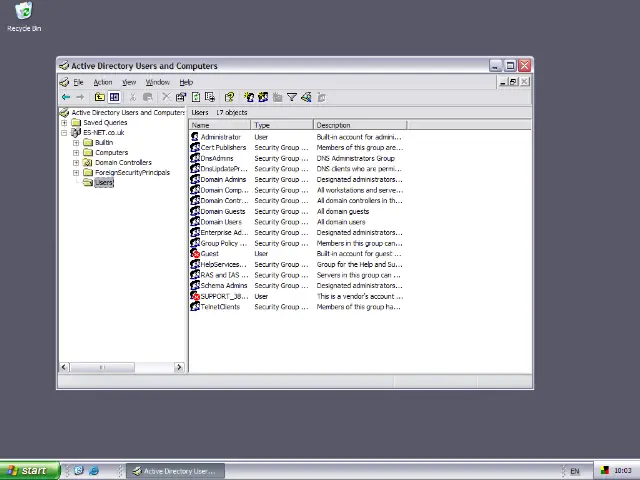Sort by the Description column header

coord(360,125)
